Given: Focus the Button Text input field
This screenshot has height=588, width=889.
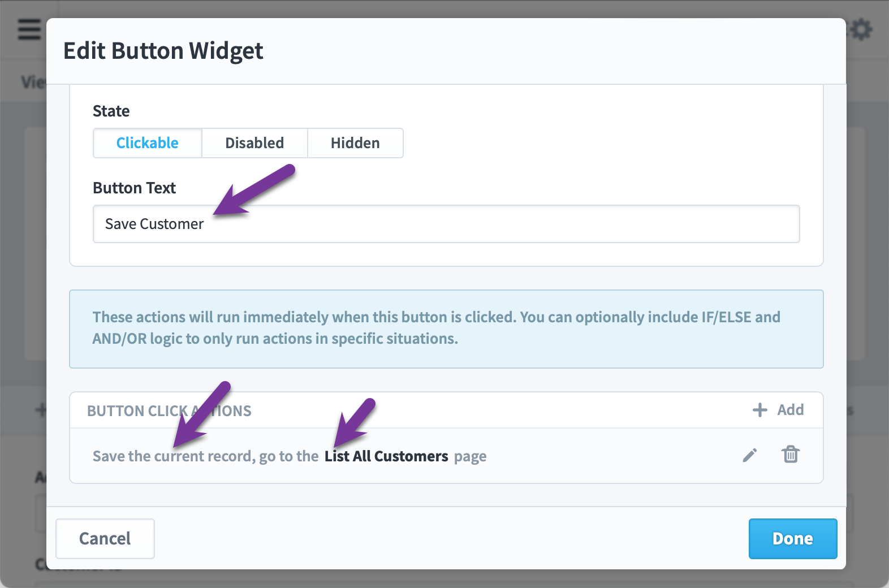Looking at the screenshot, I should point(446,224).
